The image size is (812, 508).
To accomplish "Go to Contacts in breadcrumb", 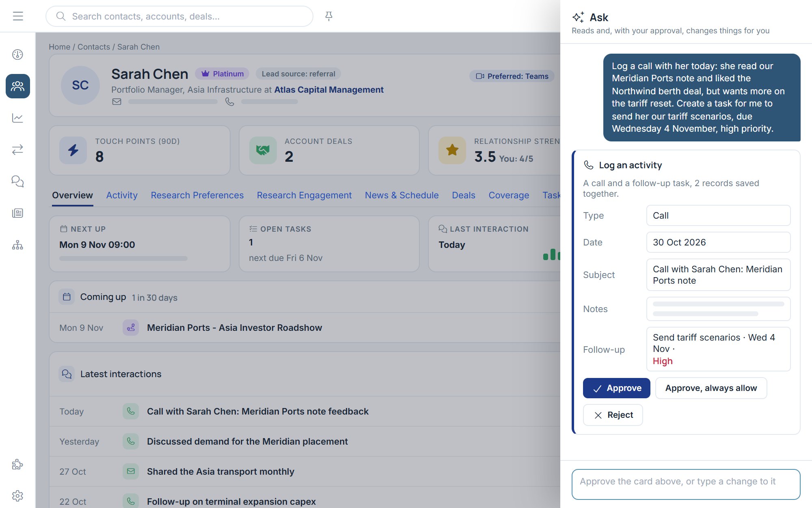I will tap(94, 47).
